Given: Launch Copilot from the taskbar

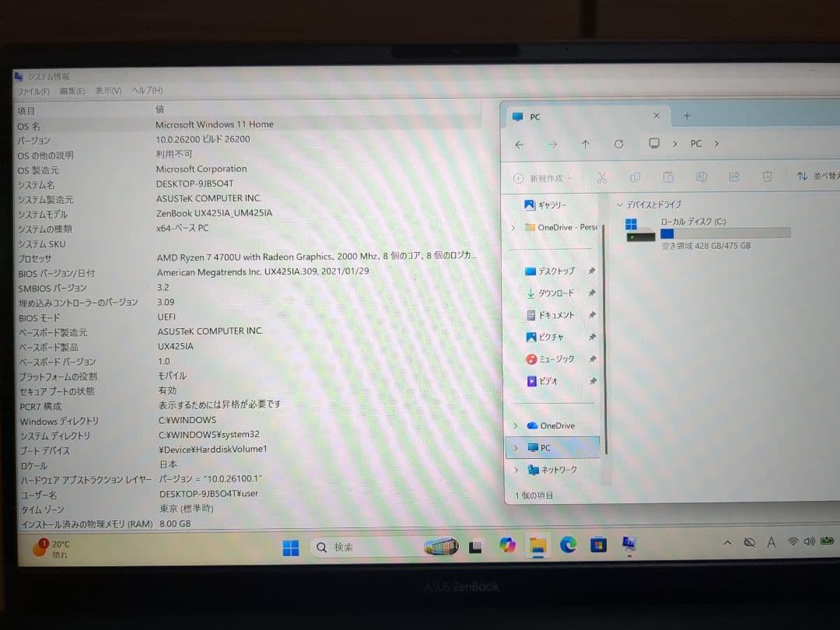Looking at the screenshot, I should click(x=507, y=546).
